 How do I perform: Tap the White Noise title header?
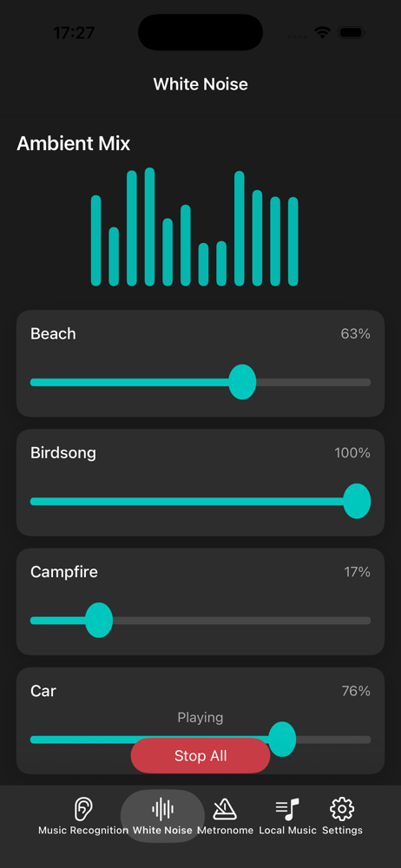point(200,84)
